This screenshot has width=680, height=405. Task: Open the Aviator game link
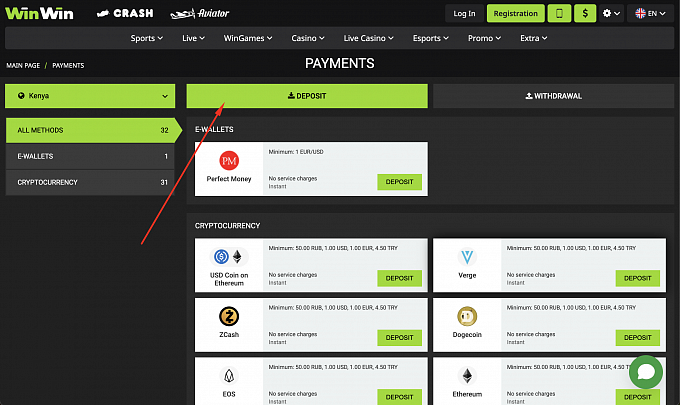pos(200,13)
